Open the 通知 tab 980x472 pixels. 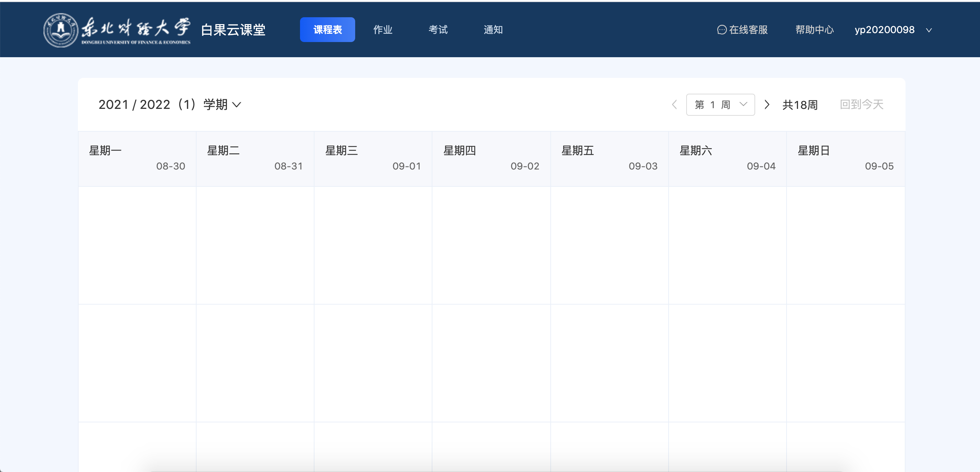tap(493, 30)
